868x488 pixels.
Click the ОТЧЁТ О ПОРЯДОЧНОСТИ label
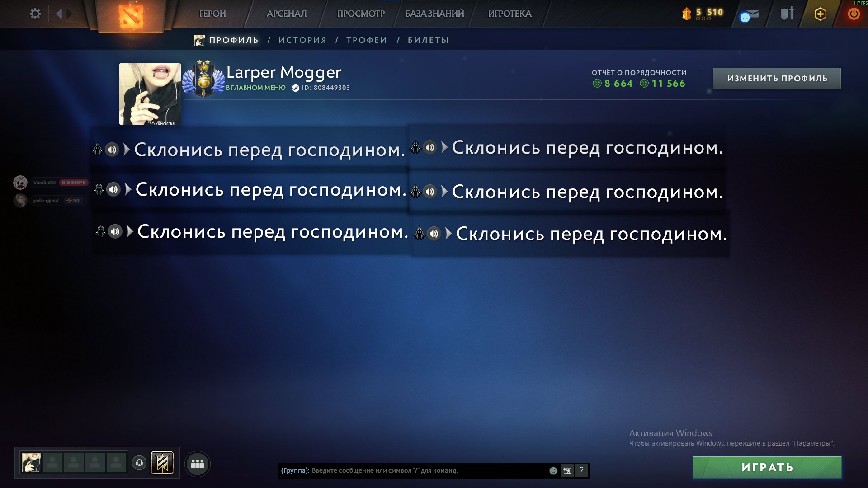tap(639, 72)
